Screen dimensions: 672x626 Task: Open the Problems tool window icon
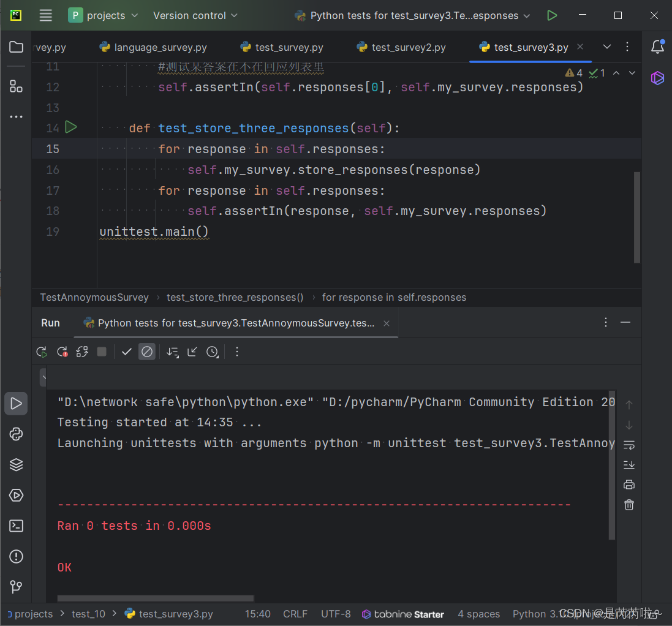click(x=17, y=556)
